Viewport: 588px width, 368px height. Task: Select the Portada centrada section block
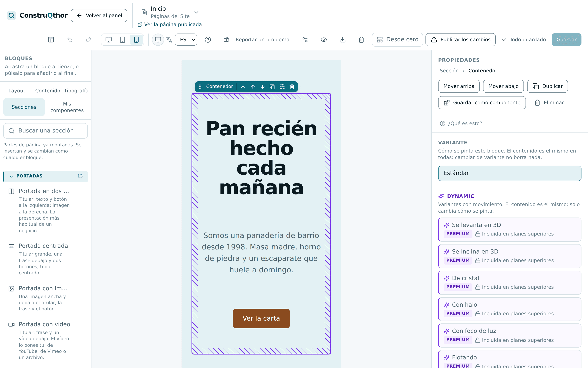pos(46,259)
